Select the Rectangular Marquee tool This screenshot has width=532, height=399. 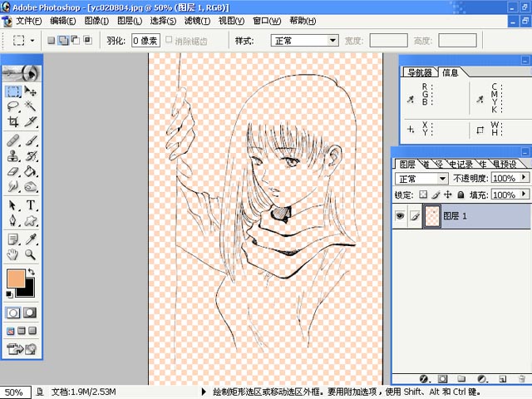tap(13, 91)
